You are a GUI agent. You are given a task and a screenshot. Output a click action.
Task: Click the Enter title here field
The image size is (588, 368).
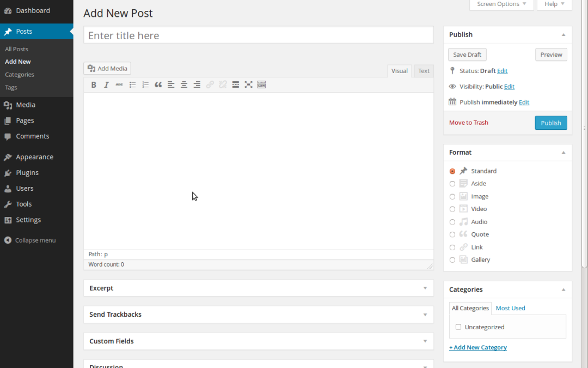tap(259, 35)
